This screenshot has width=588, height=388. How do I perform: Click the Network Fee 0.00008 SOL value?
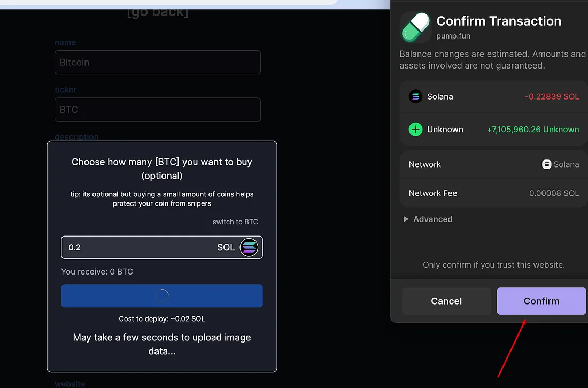click(x=554, y=193)
